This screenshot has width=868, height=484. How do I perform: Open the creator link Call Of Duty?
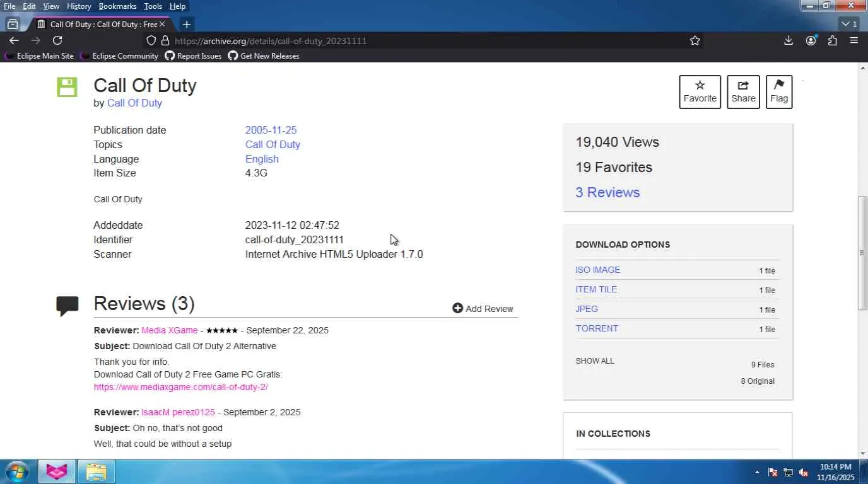click(134, 103)
